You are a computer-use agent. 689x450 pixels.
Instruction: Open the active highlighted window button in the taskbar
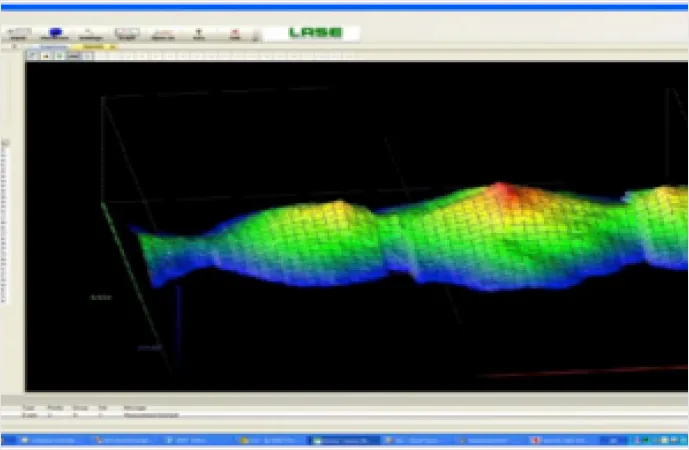click(344, 440)
